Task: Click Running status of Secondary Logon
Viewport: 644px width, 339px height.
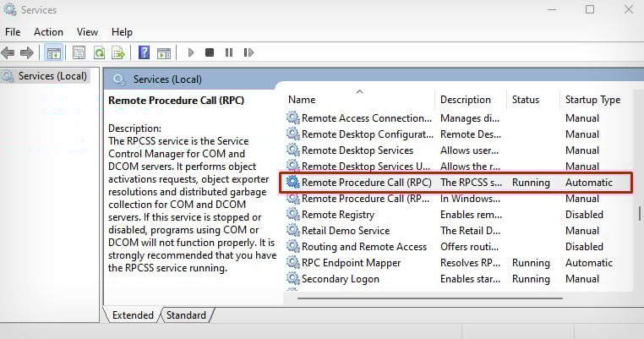Action: [531, 279]
